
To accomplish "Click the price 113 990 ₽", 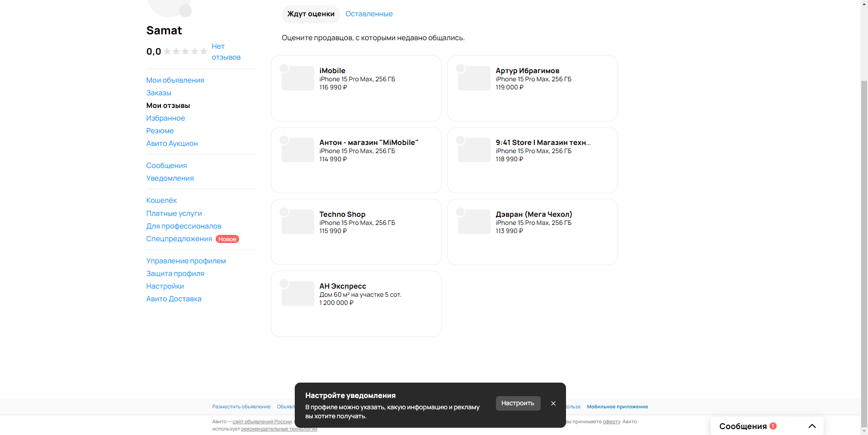I will click(509, 231).
